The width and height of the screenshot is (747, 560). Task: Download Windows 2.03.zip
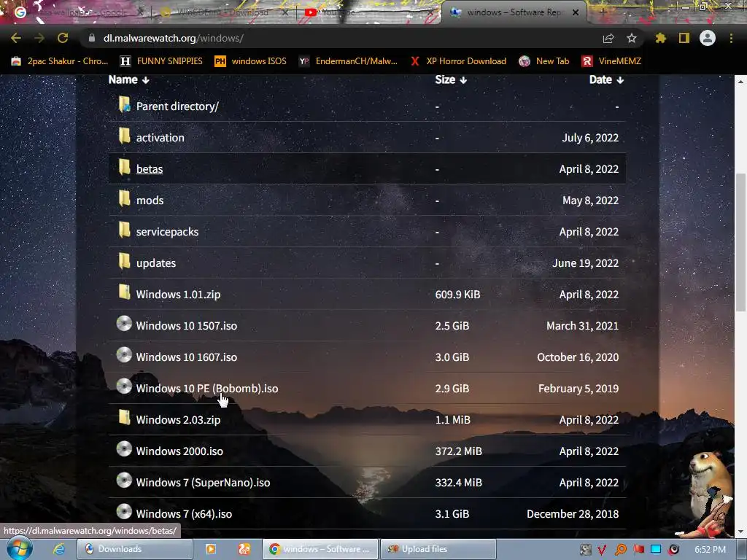tap(178, 420)
